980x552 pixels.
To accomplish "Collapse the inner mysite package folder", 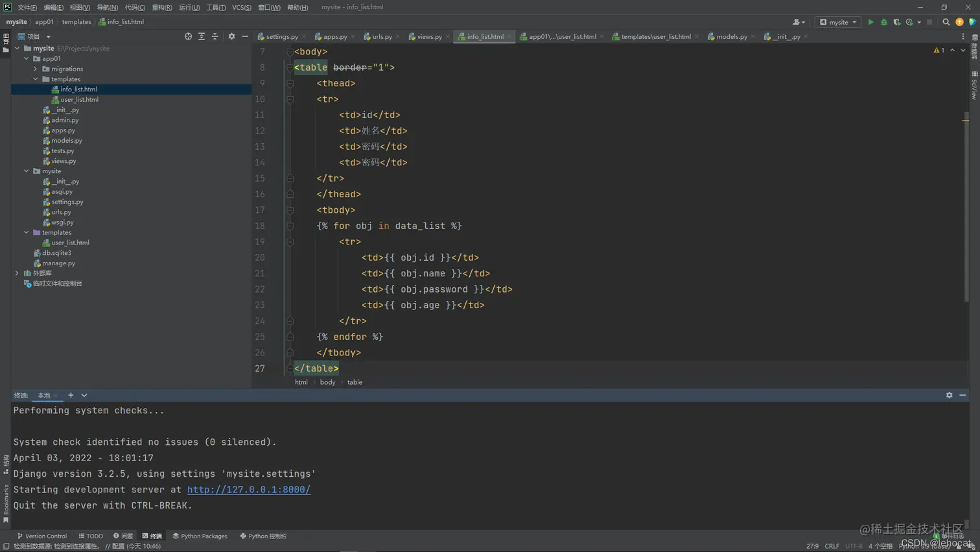I will click(x=27, y=171).
